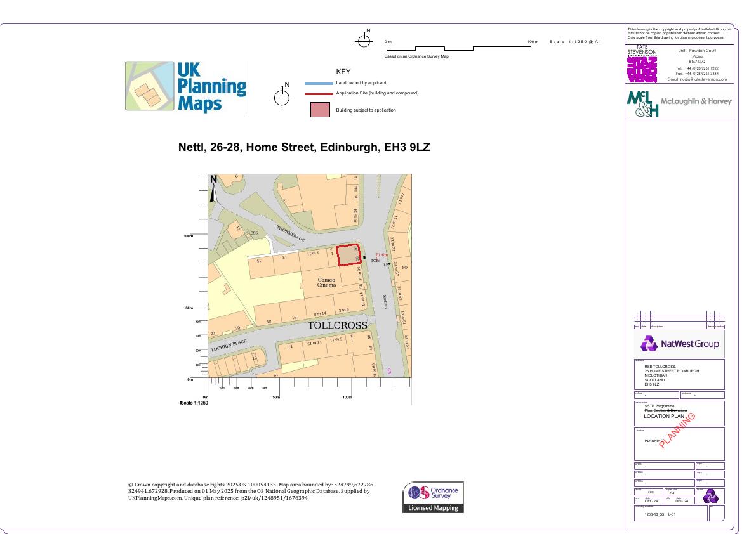This screenshot has width=756, height=534.
Task: Select the red-outlined application site on the map
Action: tap(348, 255)
